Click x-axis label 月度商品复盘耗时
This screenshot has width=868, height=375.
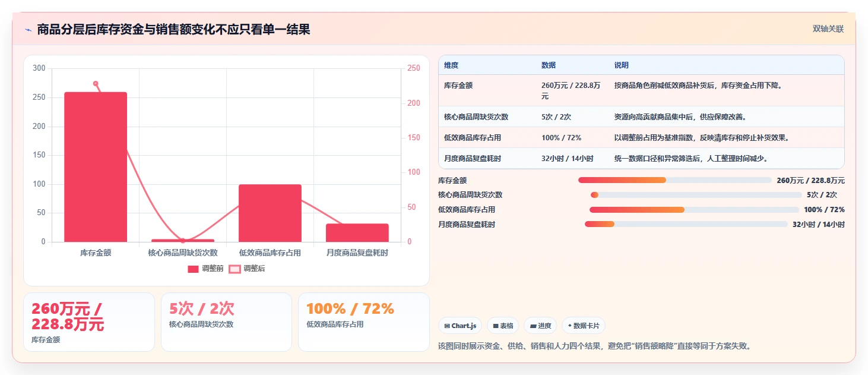click(357, 253)
